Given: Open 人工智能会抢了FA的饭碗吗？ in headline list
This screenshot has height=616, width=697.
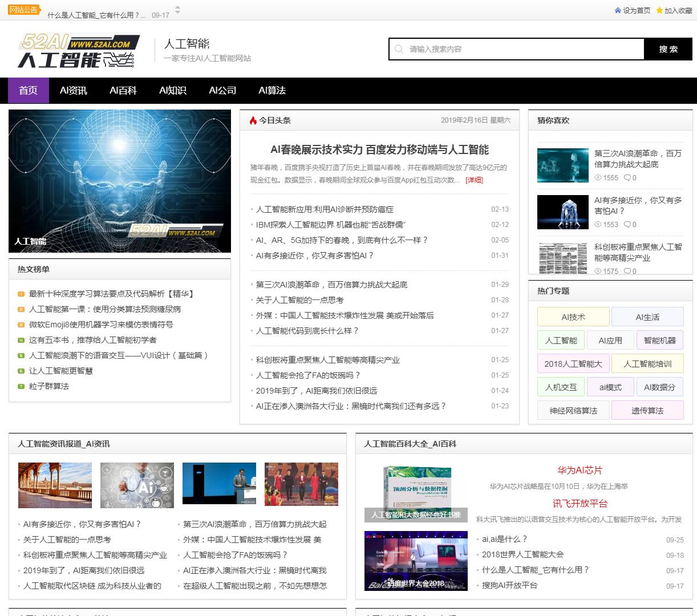Looking at the screenshot, I should pyautogui.click(x=308, y=375).
